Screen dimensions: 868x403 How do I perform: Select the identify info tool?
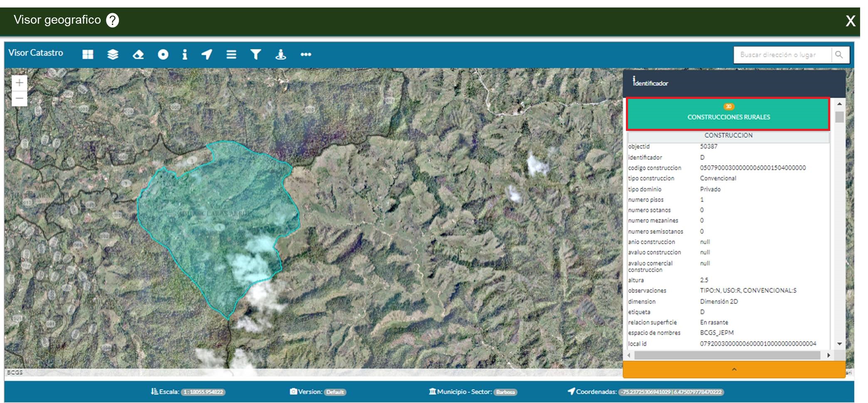click(x=185, y=54)
